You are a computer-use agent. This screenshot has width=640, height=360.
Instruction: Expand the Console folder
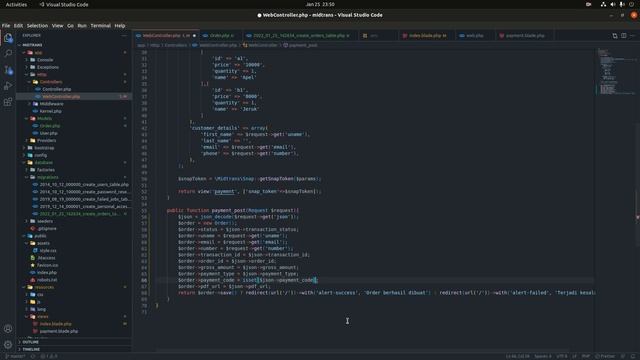coord(45,60)
